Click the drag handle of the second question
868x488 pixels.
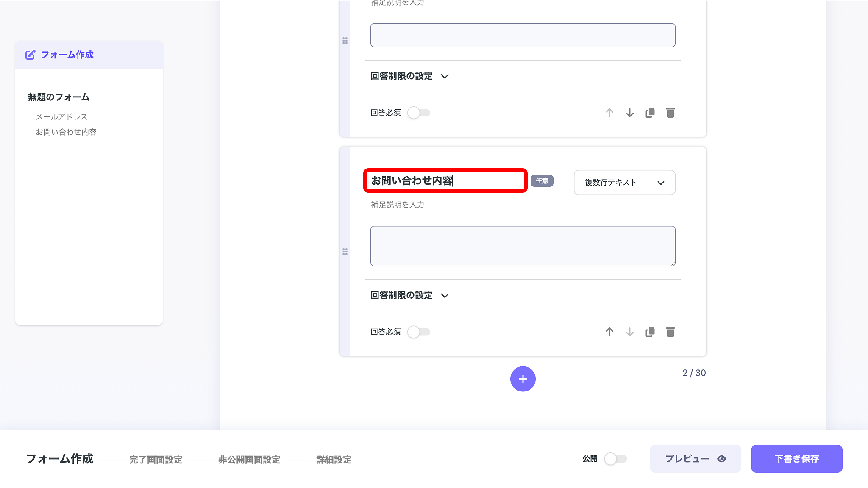(345, 252)
